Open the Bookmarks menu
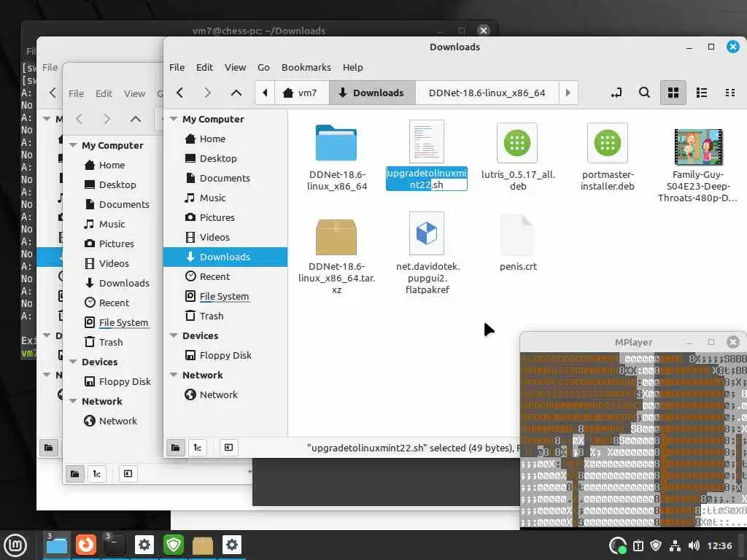Image resolution: width=747 pixels, height=560 pixels. pos(306,68)
